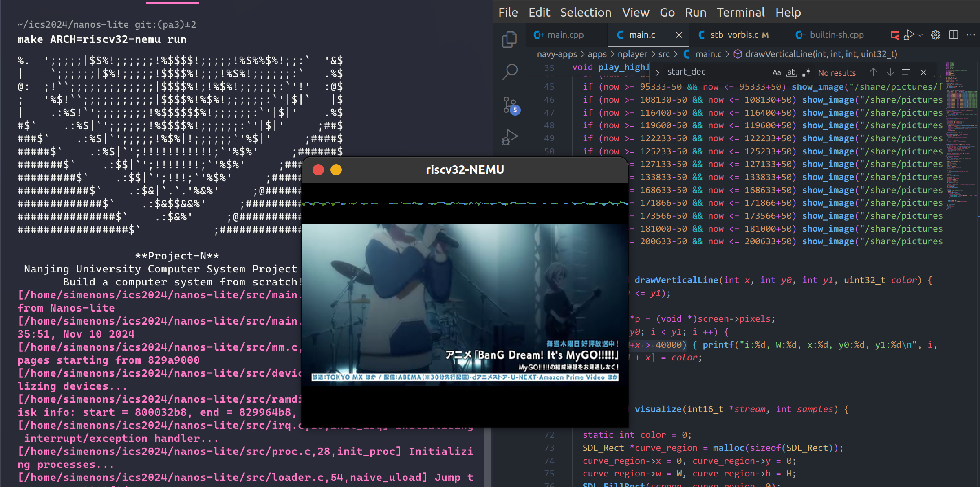Click 'static int color = 0;' code line
The height and width of the screenshot is (487, 980).
637,435
